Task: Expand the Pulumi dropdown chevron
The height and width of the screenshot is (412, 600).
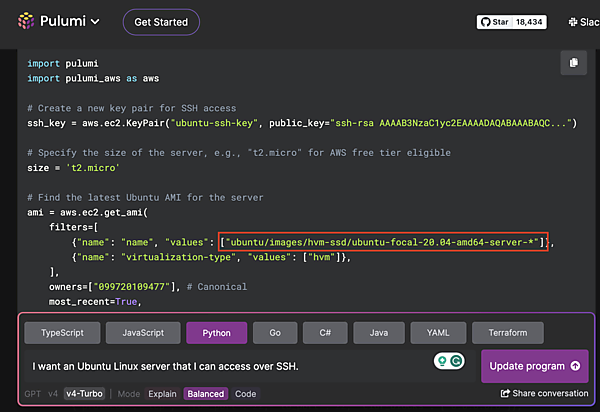Action: point(95,21)
